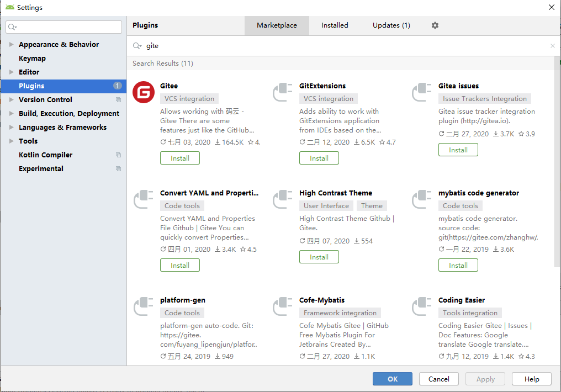
Task: Open the plugins gear settings menu
Action: point(435,25)
